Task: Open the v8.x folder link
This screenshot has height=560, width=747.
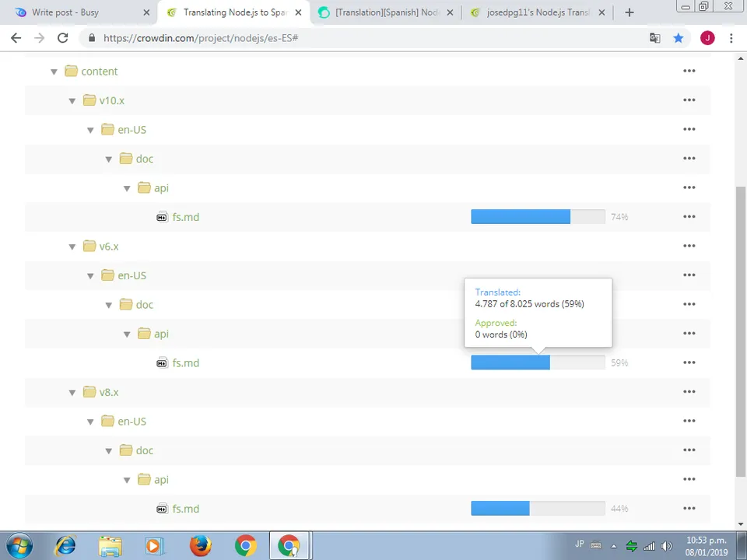Action: [x=109, y=392]
